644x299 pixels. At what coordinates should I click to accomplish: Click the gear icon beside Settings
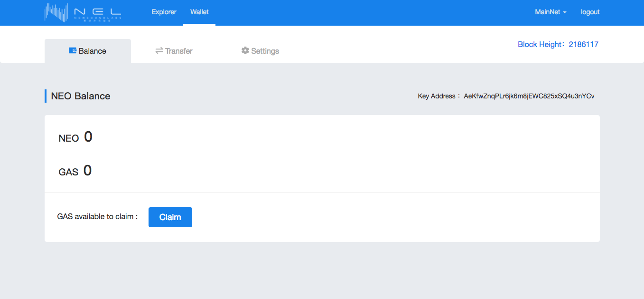245,50
